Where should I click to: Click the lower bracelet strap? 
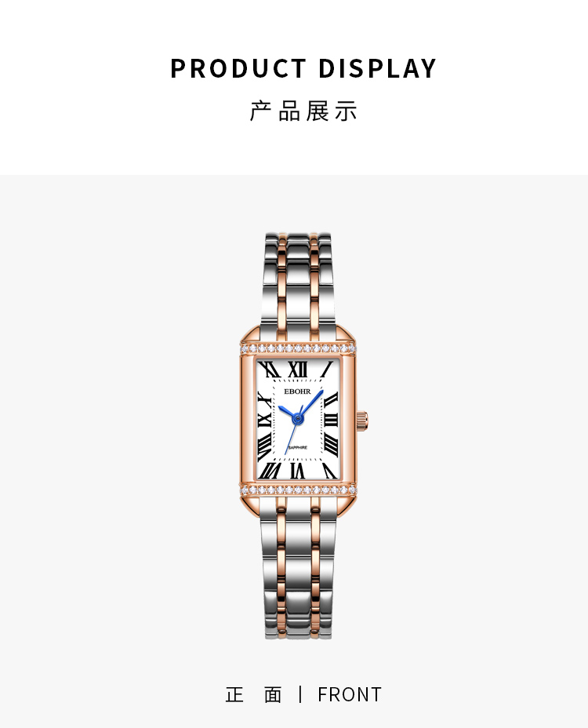click(298, 567)
